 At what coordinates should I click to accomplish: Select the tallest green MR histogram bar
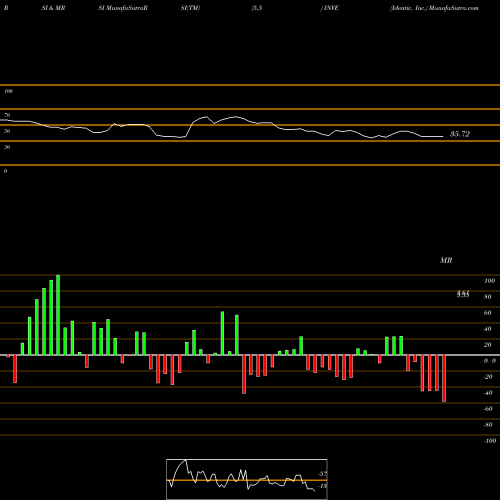coord(58,315)
